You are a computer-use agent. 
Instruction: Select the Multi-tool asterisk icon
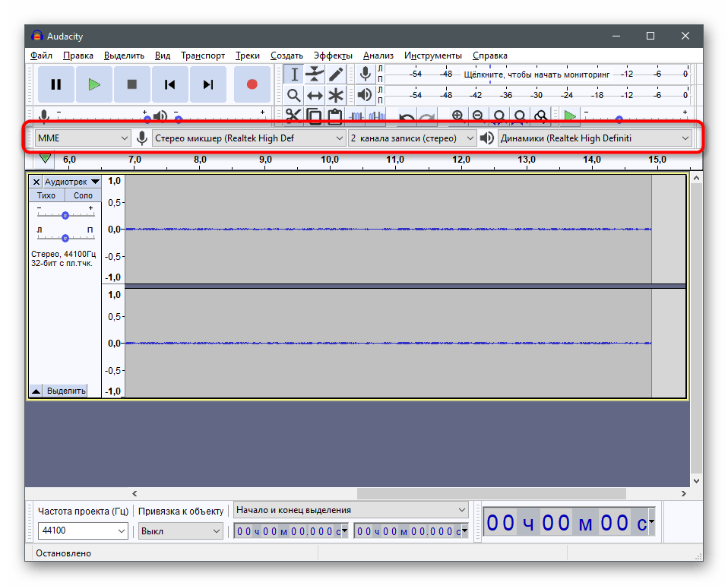336,95
